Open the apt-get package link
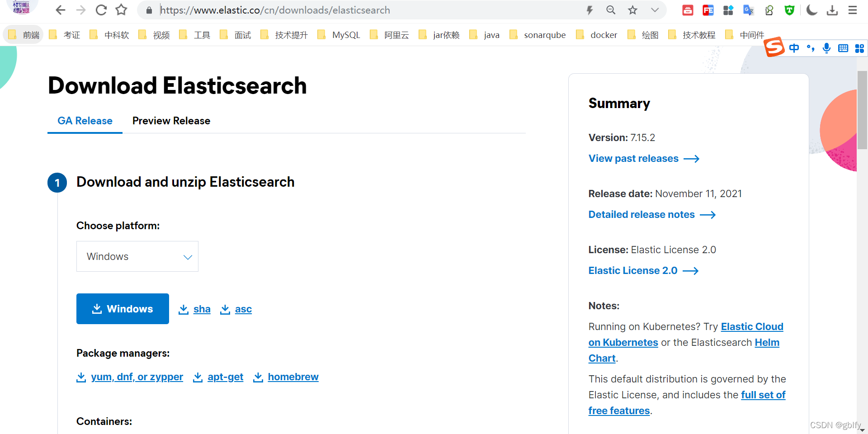 tap(218, 377)
